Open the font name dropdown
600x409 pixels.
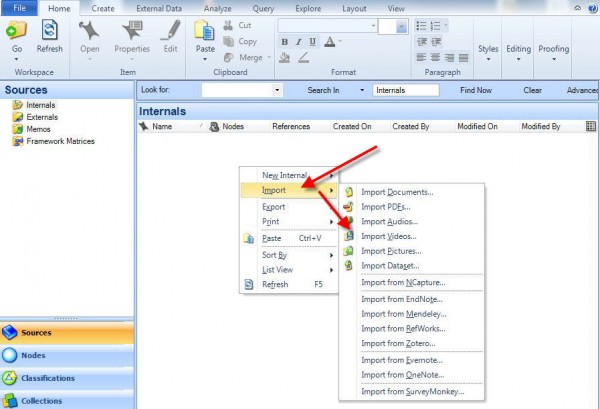373,26
